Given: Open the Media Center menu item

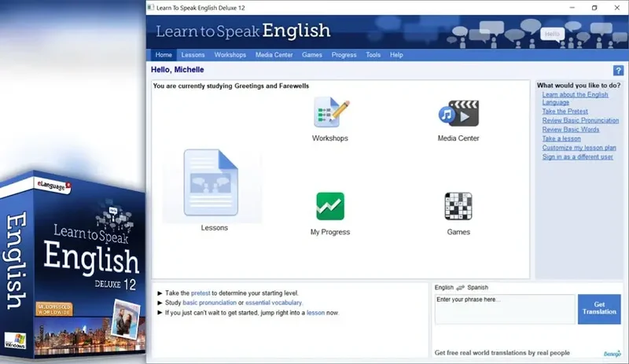Looking at the screenshot, I should (274, 55).
